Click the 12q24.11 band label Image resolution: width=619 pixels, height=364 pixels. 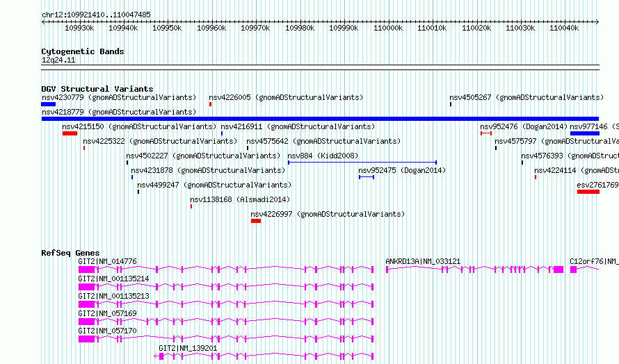[58, 60]
